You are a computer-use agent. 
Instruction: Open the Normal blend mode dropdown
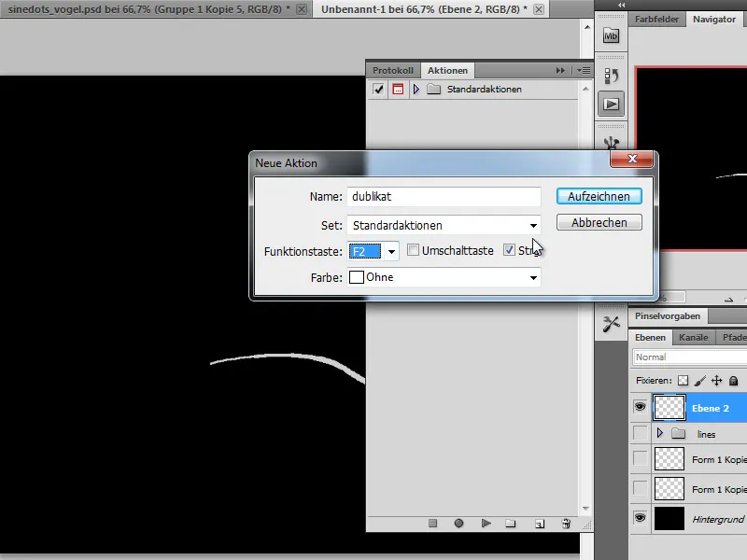click(x=690, y=357)
